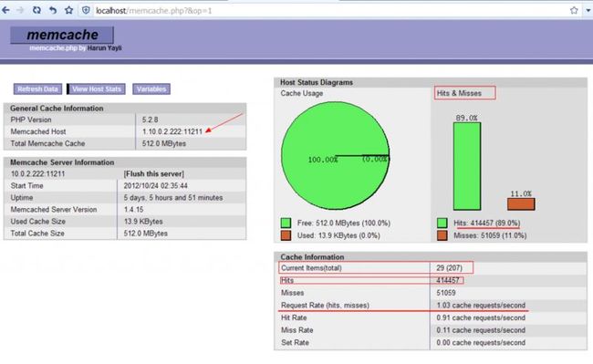Click the star icon at the address bar's right end

coord(574,10)
